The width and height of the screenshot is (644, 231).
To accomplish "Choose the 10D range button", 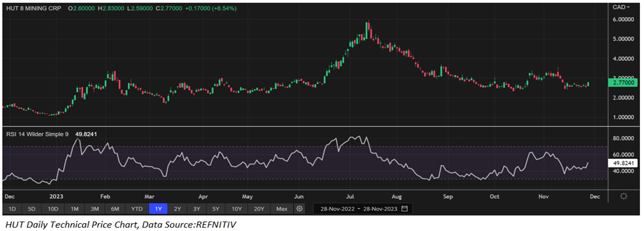I will pos(53,208).
